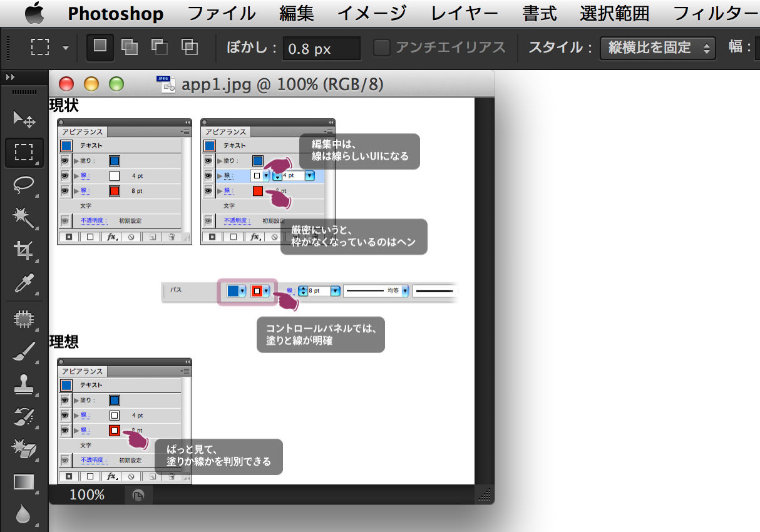Click the 理想 heading in the canvas
This screenshot has height=532, width=760.
[x=64, y=342]
